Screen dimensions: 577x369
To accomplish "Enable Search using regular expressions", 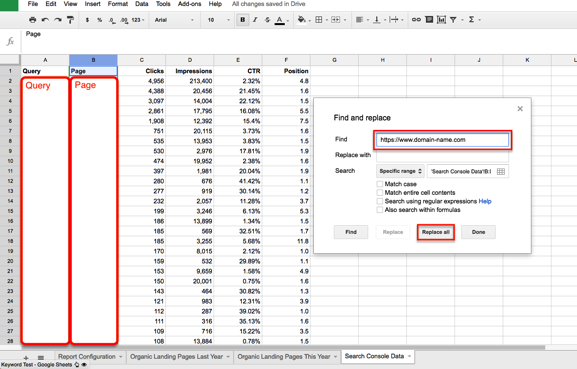I will 380,201.
